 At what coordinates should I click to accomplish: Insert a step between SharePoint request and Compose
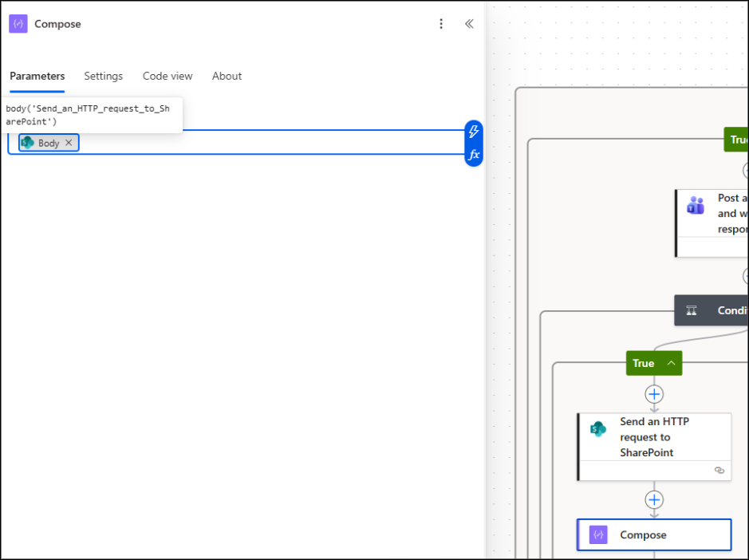click(x=654, y=500)
